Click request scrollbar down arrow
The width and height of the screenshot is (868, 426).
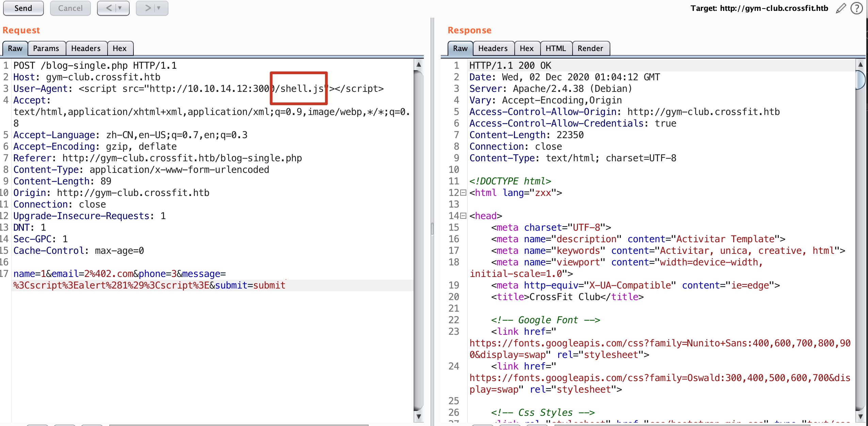point(419,416)
